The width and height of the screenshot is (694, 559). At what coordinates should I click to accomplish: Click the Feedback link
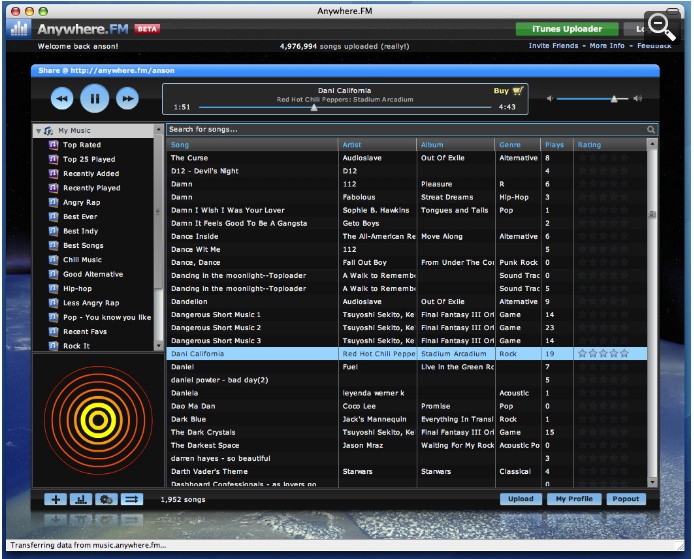pyautogui.click(x=654, y=46)
